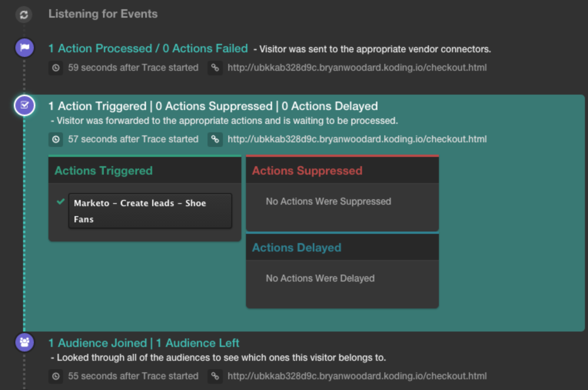588x390 pixels.
Task: Click the refresh icon beside Listening for Events
Action: click(24, 15)
